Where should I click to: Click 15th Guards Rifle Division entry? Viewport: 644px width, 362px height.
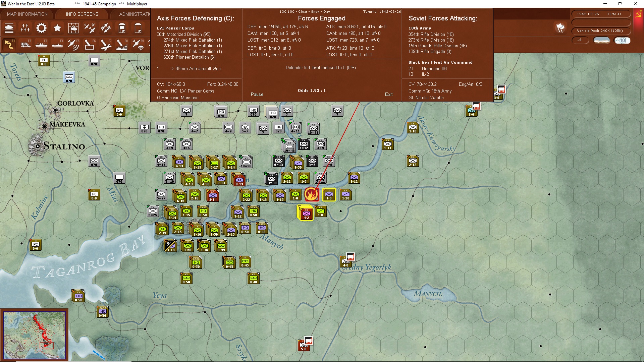[437, 46]
